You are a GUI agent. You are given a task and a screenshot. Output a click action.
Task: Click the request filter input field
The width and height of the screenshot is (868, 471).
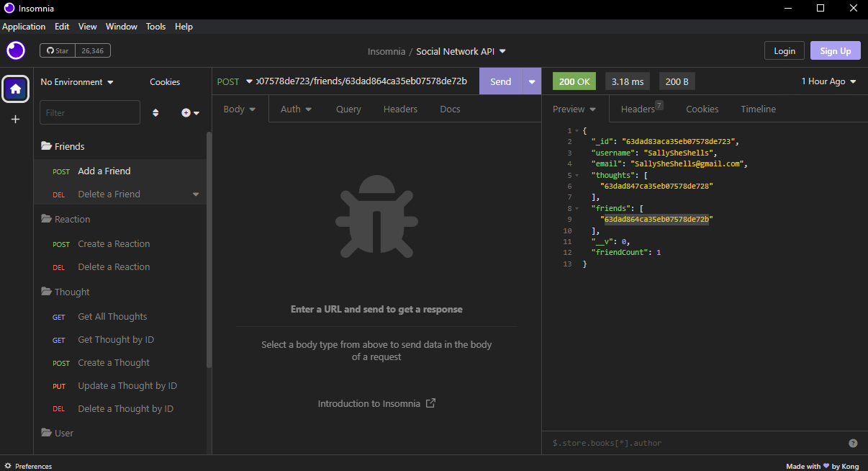point(90,112)
